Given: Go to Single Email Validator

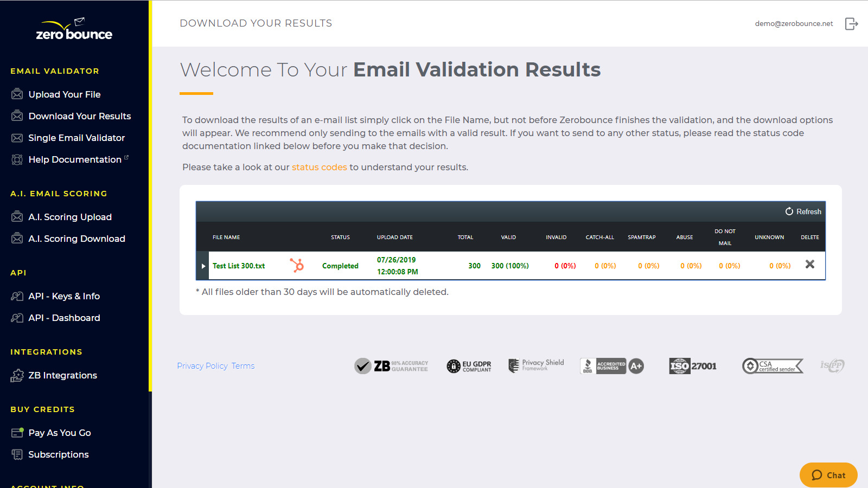Looking at the screenshot, I should click(x=76, y=138).
